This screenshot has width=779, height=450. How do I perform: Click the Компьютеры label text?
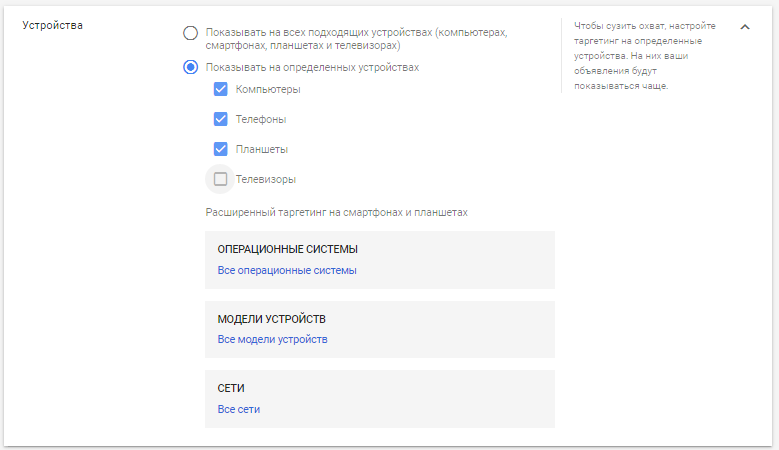click(x=268, y=90)
